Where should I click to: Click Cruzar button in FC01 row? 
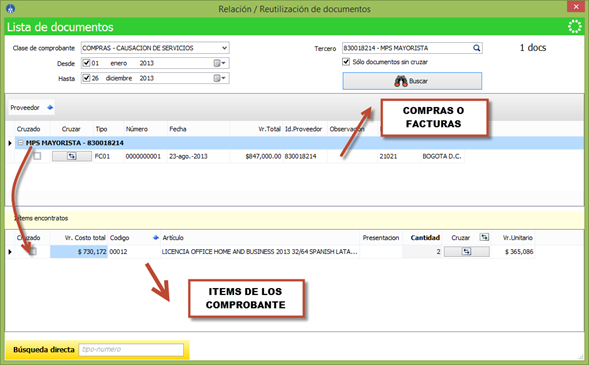pos(71,156)
